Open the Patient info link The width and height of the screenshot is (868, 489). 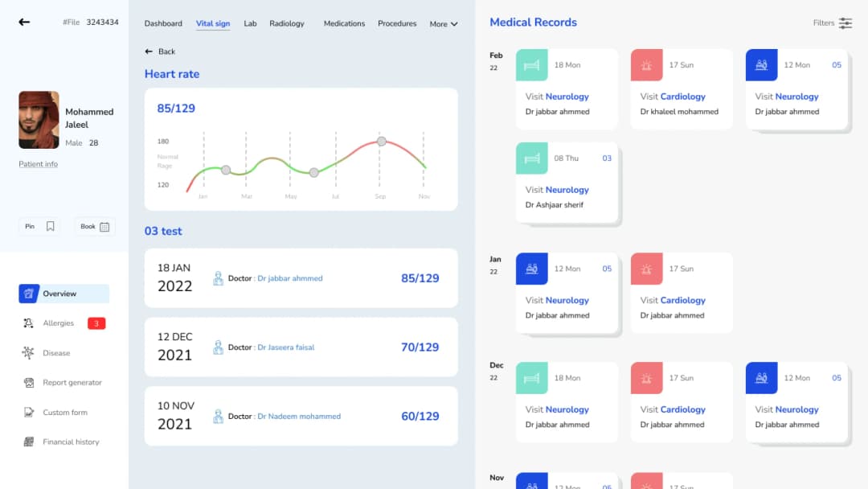pos(39,164)
